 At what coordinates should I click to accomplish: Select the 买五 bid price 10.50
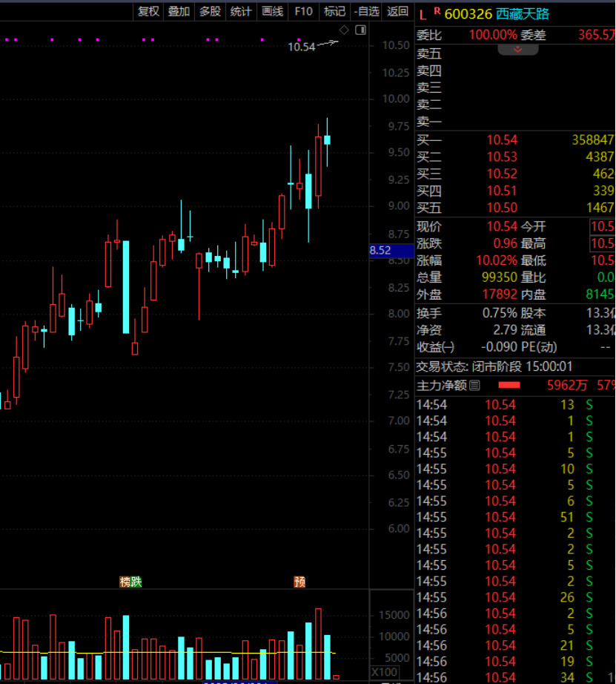502,208
